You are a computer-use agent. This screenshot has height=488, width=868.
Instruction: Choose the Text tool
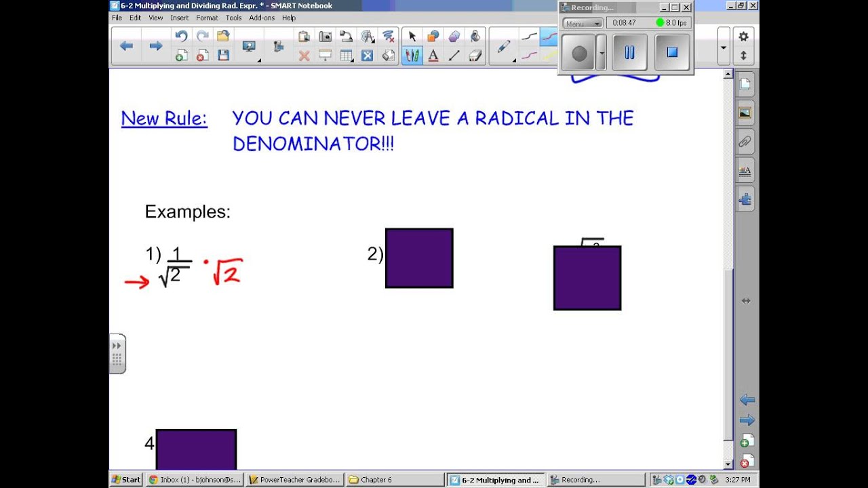click(x=433, y=56)
